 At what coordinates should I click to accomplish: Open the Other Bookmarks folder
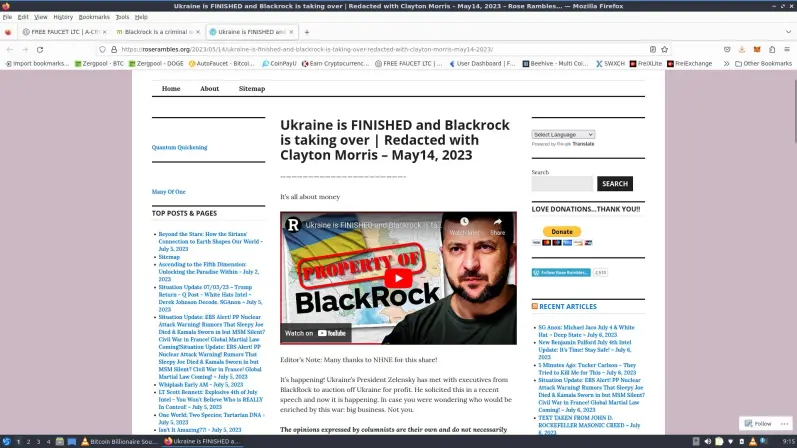pyautogui.click(x=763, y=64)
